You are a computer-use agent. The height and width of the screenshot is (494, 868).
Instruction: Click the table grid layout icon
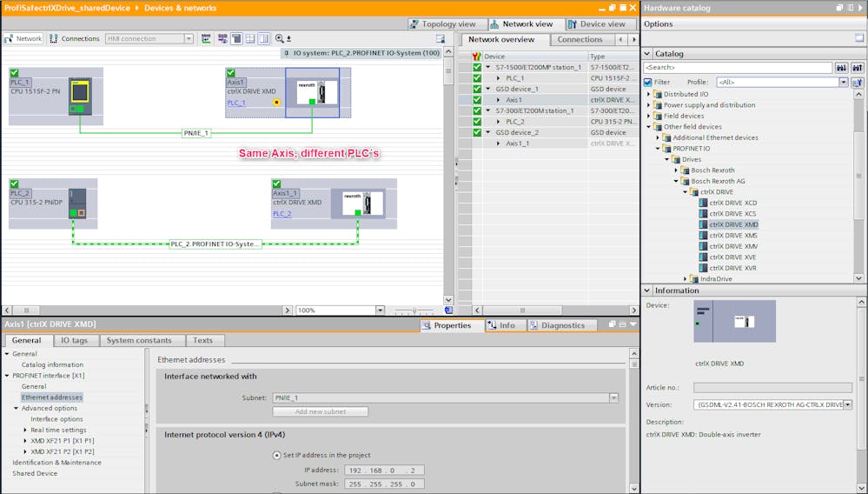pyautogui.click(x=250, y=39)
